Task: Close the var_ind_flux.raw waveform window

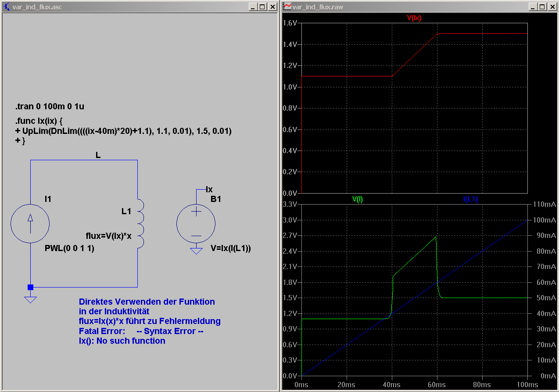Action: (552, 7)
